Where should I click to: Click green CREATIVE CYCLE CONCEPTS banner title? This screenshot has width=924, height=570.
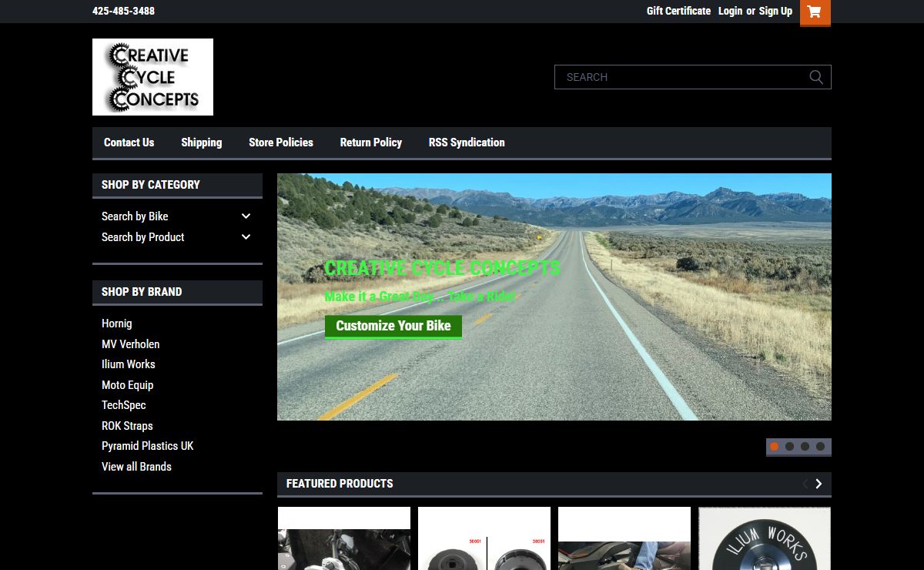pyautogui.click(x=442, y=268)
